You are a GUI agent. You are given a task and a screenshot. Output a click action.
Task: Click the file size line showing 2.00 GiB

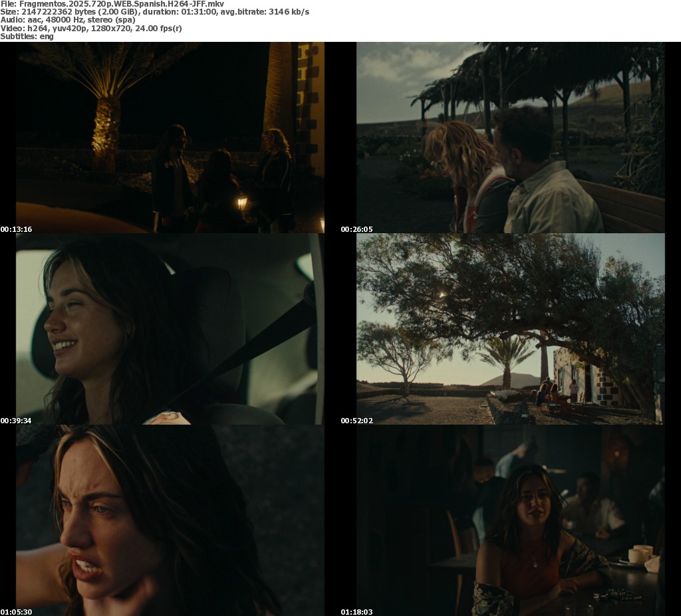[x=154, y=12]
